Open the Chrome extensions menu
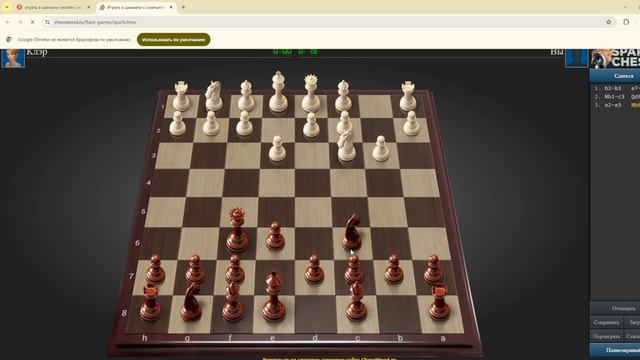Image resolution: width=640 pixels, height=360 pixels. (626, 22)
